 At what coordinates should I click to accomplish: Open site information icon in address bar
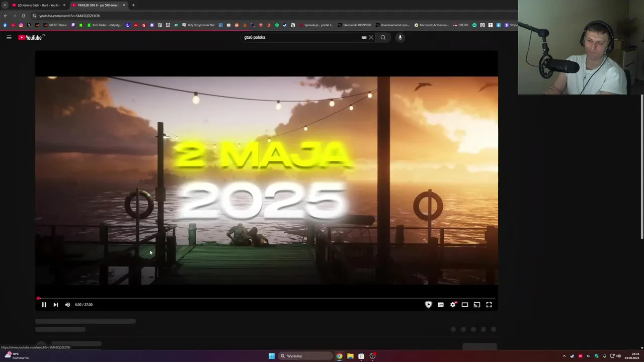(34, 16)
